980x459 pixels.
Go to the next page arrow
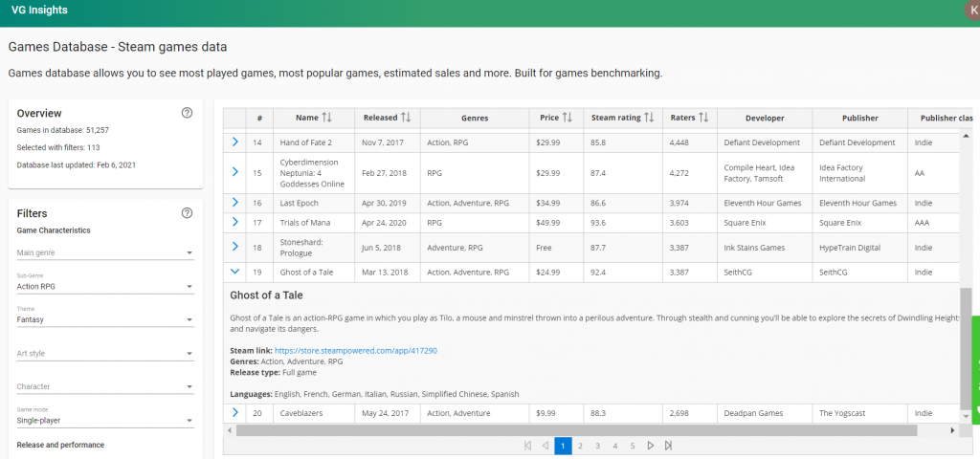pos(651,446)
